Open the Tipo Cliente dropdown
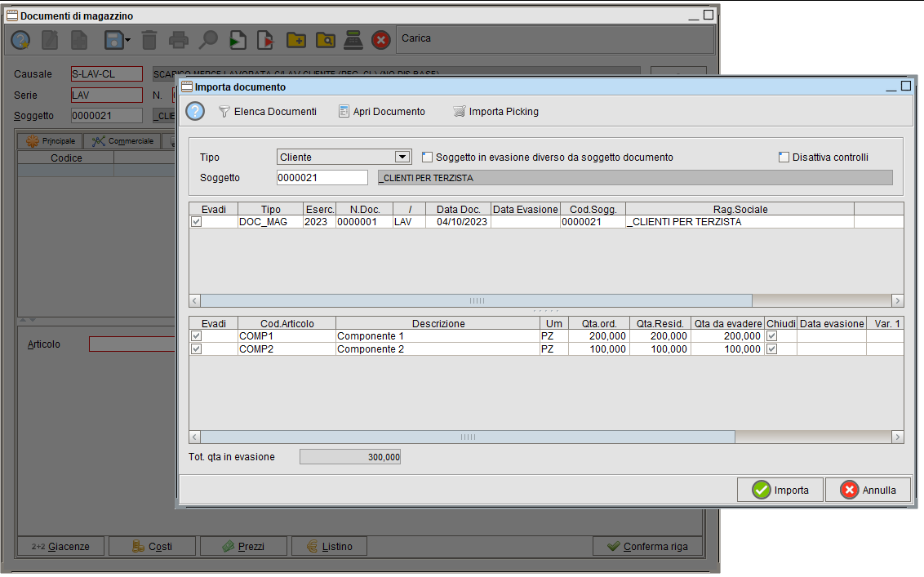This screenshot has width=924, height=577. click(402, 157)
